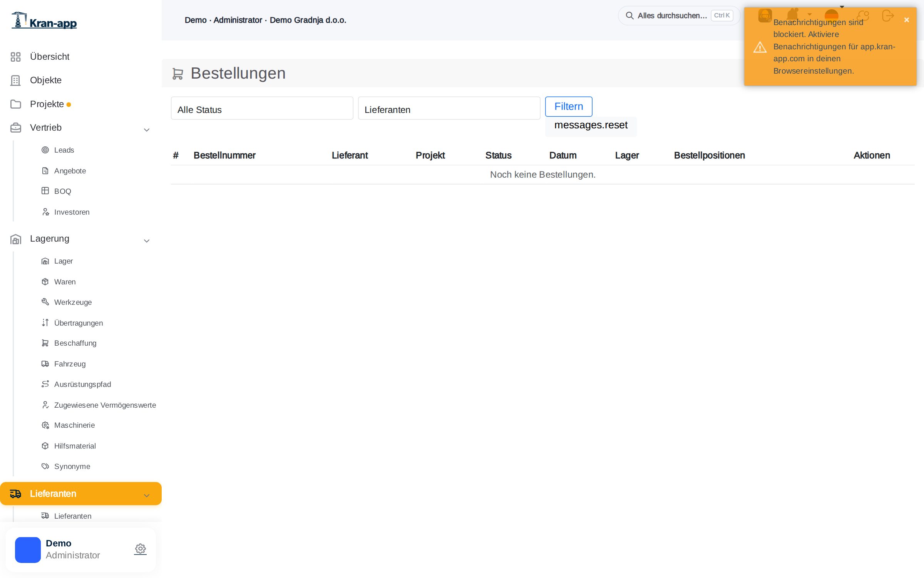Click the Filtern button
The width and height of the screenshot is (924, 578).
click(569, 106)
